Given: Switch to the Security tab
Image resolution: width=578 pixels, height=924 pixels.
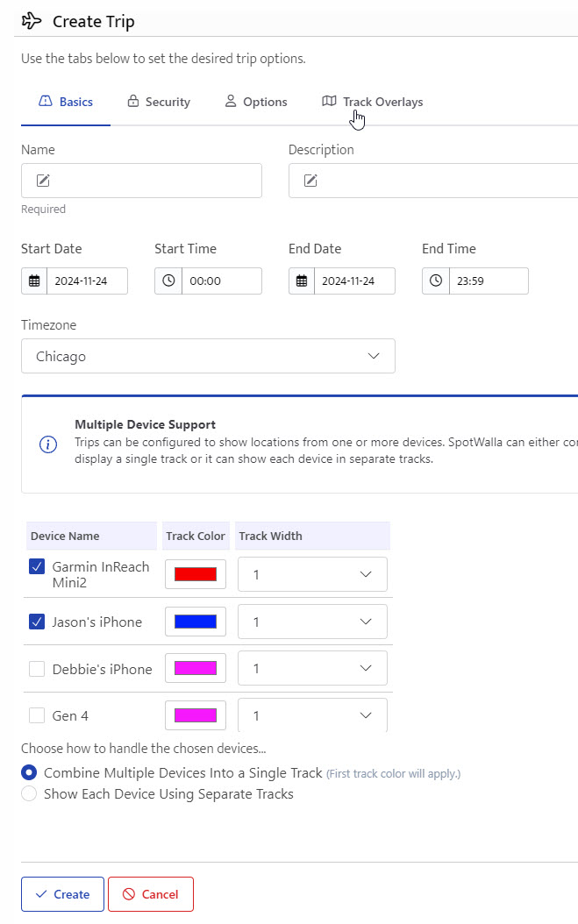Looking at the screenshot, I should (x=158, y=102).
